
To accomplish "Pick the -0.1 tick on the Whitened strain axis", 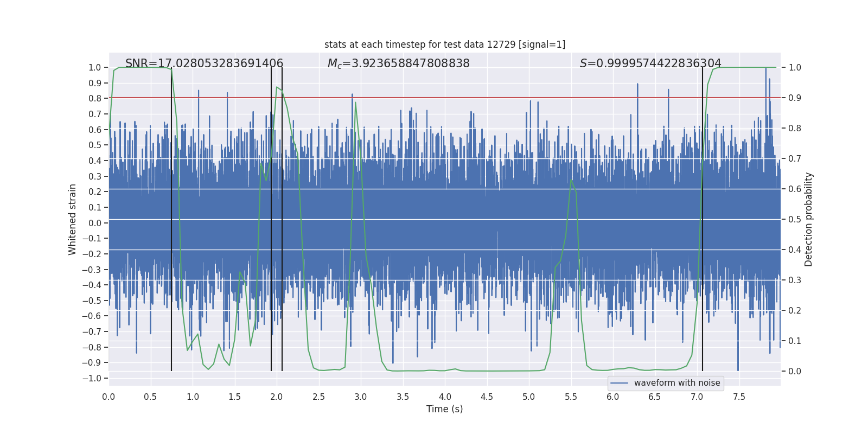I will (x=92, y=238).
